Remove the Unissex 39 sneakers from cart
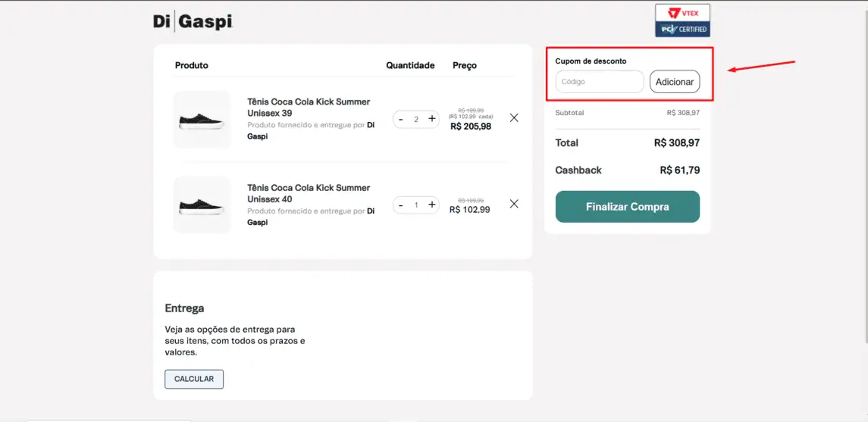 pos(514,117)
